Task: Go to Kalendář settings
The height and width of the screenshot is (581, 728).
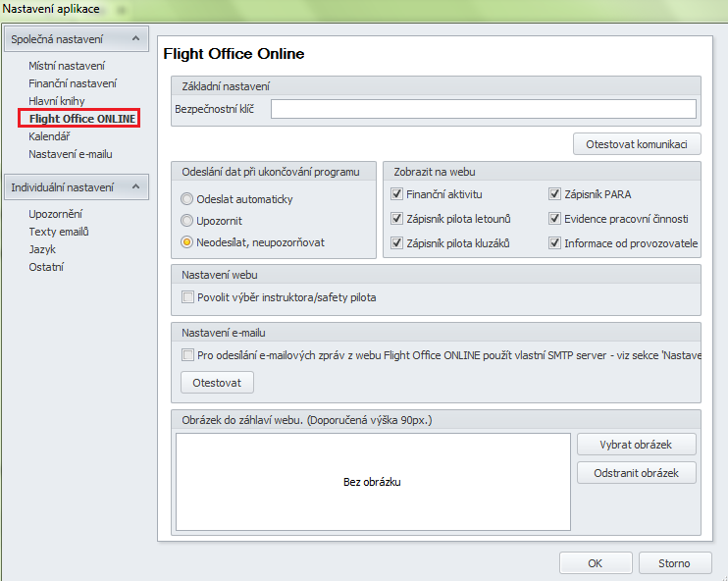Action: coord(51,136)
